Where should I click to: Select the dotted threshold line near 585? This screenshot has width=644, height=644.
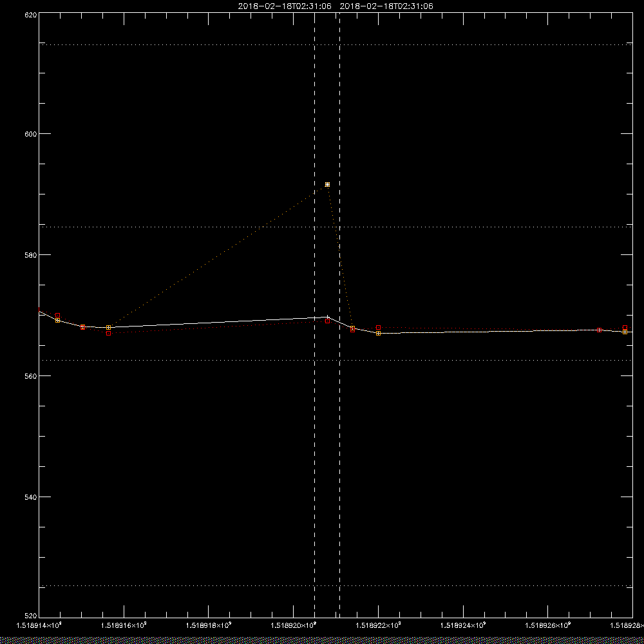tap(336, 227)
